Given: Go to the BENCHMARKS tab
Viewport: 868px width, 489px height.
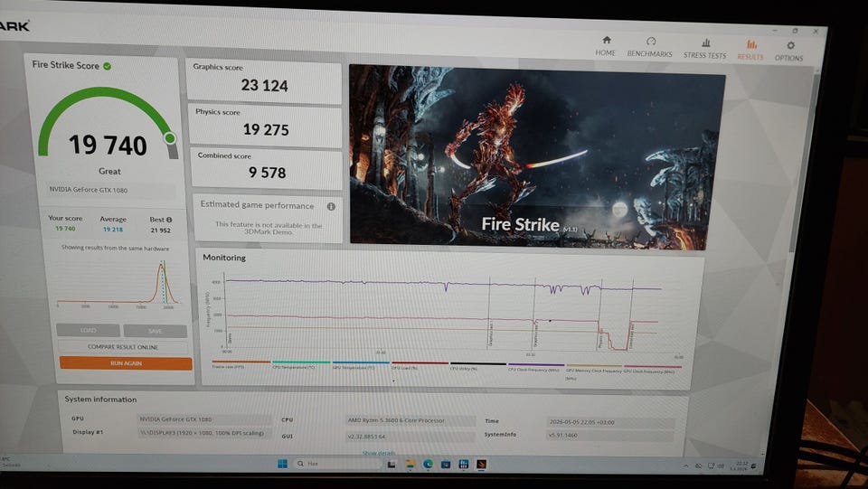Looking at the screenshot, I should point(650,47).
